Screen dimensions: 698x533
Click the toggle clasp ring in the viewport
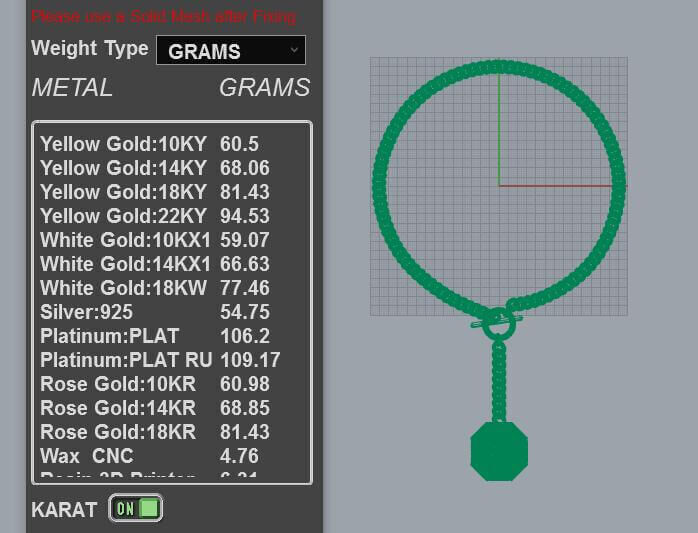pos(498,324)
